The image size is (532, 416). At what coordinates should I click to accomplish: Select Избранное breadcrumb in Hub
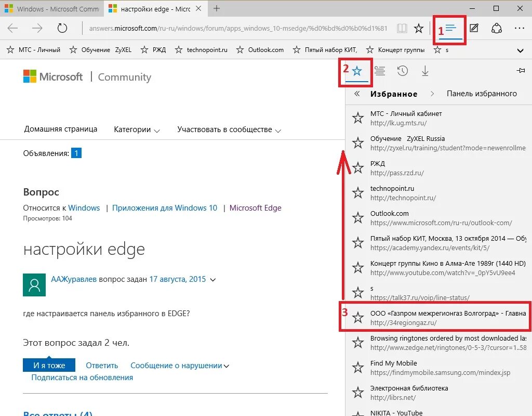[394, 94]
